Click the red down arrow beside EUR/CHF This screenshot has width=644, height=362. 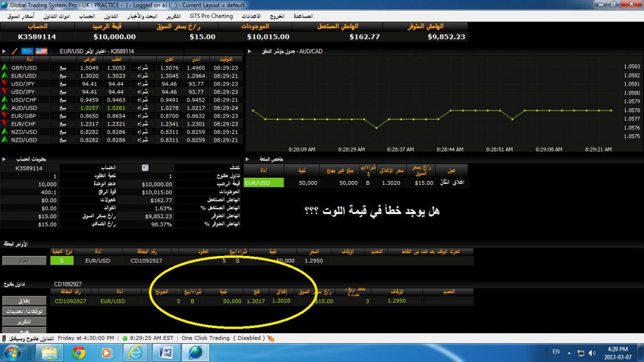[4, 124]
